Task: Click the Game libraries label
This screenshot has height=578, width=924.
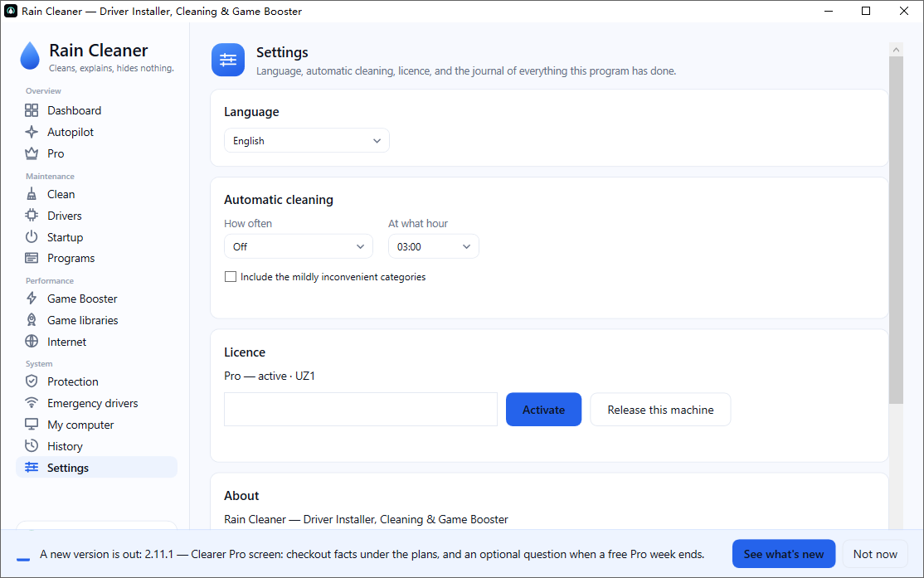Action: point(82,320)
